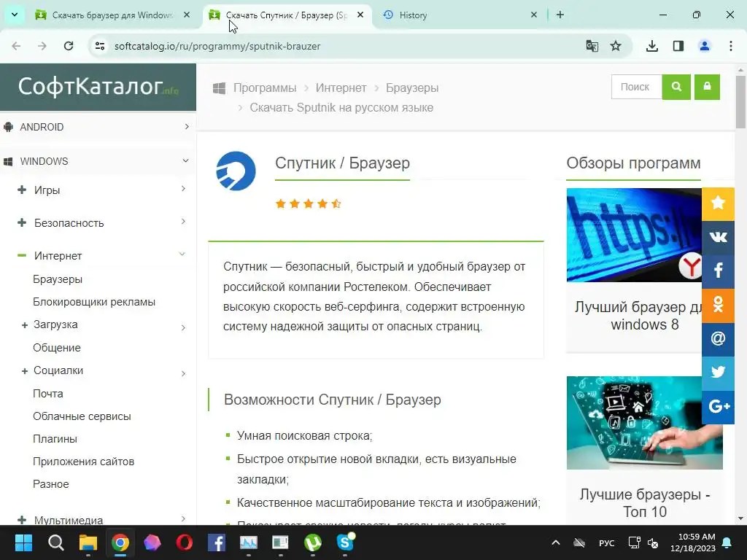The height and width of the screenshot is (560, 747).
Task: Open Общение in sidebar menu
Action: pos(57,348)
